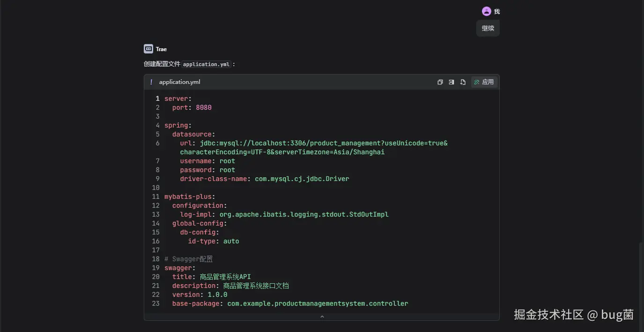The height and width of the screenshot is (332, 644).
Task: Click the YAML file type icon
Action: 151,82
